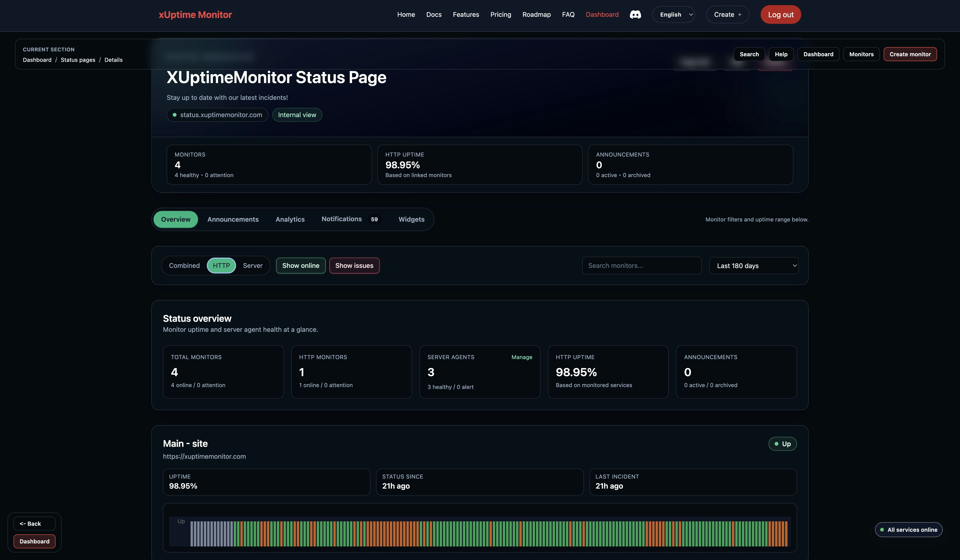The image size is (960, 560).
Task: Open the https://xuptimemonitor.com URL
Action: click(204, 456)
